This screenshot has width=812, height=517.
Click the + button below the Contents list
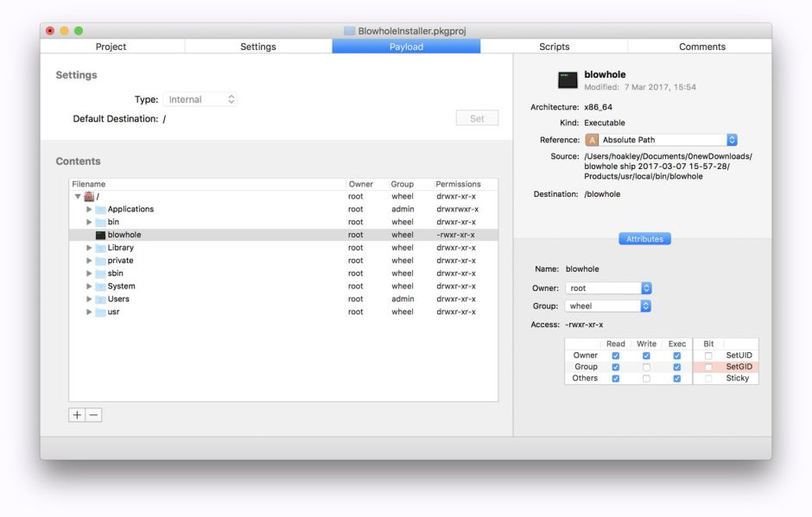(x=76, y=414)
